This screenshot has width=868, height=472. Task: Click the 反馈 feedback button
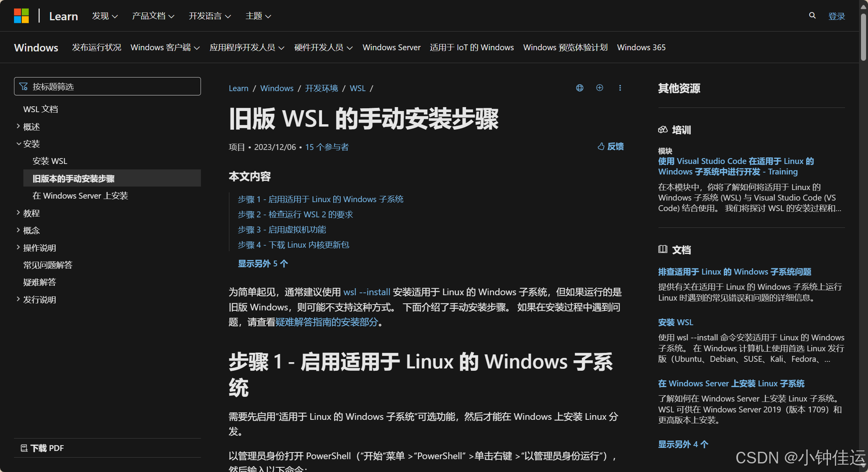[611, 146]
